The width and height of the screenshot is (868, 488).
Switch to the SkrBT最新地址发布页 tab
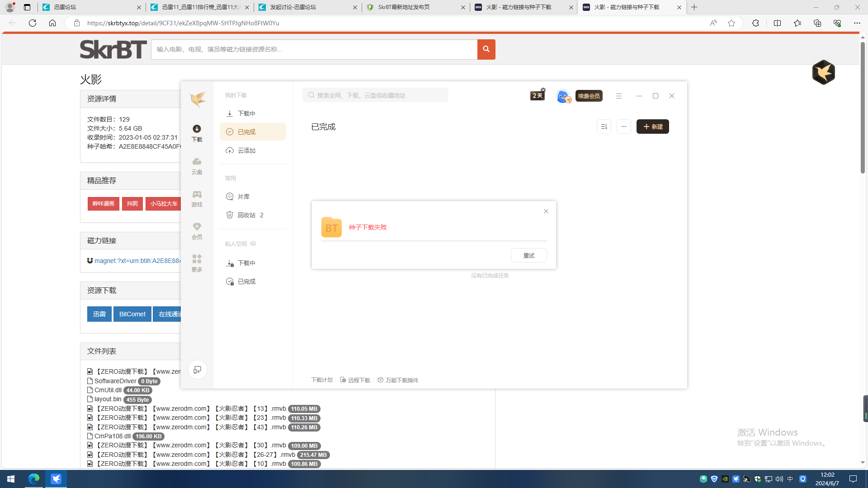404,7
